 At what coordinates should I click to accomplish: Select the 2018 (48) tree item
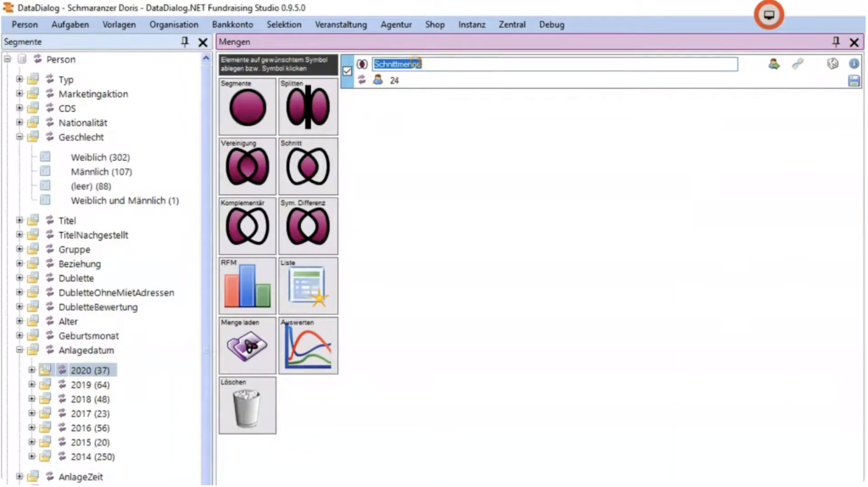pyautogui.click(x=90, y=399)
